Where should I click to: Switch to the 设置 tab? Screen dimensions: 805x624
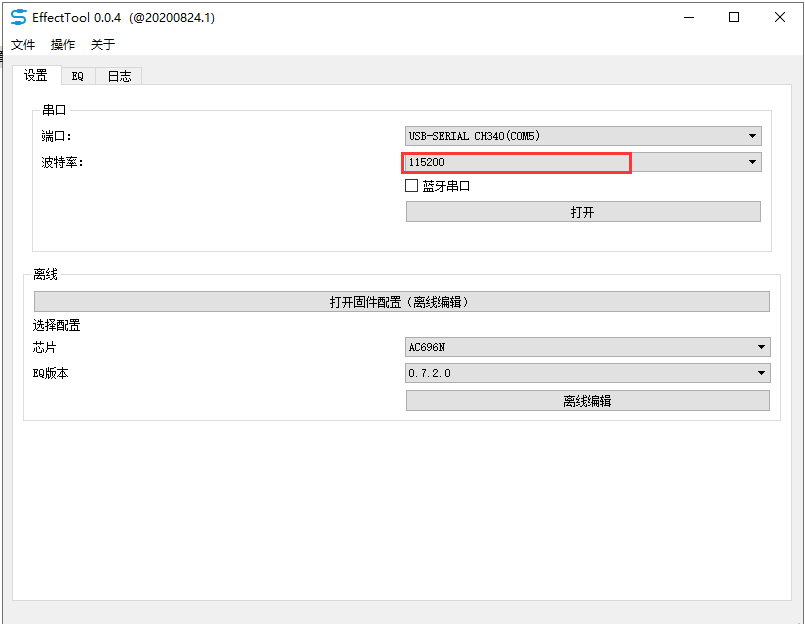(36, 75)
